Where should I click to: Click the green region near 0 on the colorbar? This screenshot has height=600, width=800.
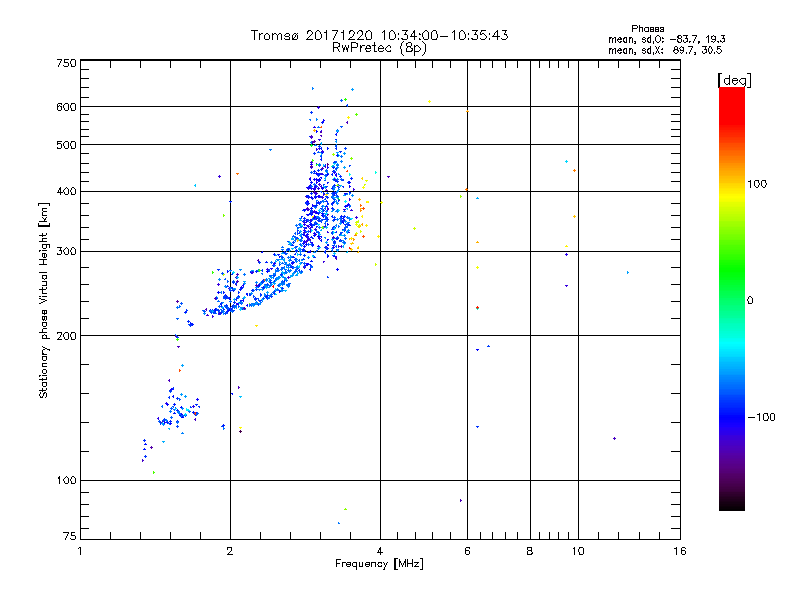[x=732, y=286]
